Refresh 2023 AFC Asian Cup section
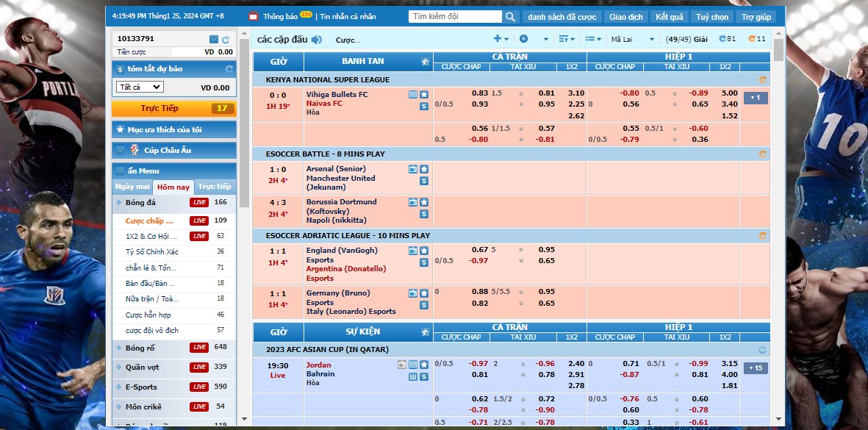The height and width of the screenshot is (430, 868). pyautogui.click(x=763, y=351)
